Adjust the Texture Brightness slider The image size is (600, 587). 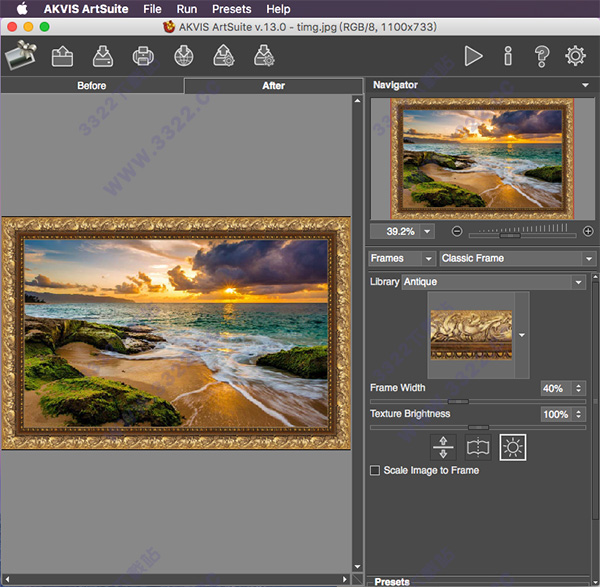(478, 427)
